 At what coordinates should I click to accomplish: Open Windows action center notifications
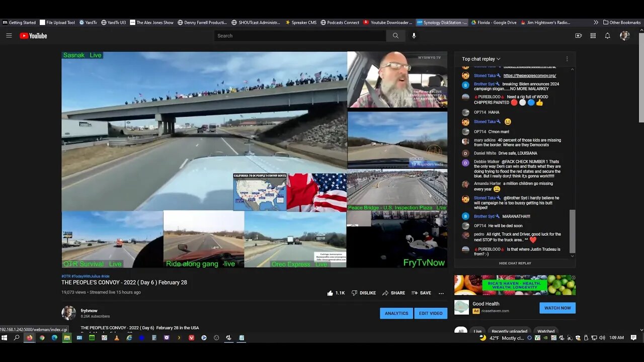point(633,338)
